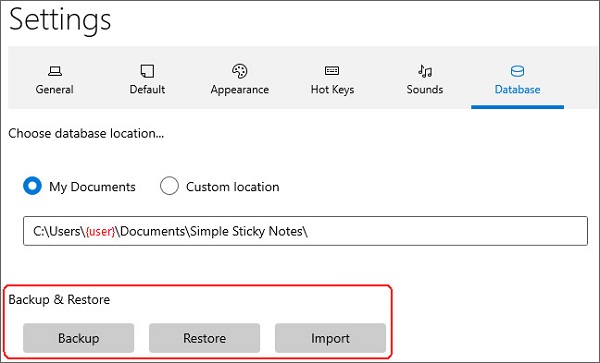Choose the 'Custom location' label text
The height and width of the screenshot is (363, 600).
pos(233,187)
